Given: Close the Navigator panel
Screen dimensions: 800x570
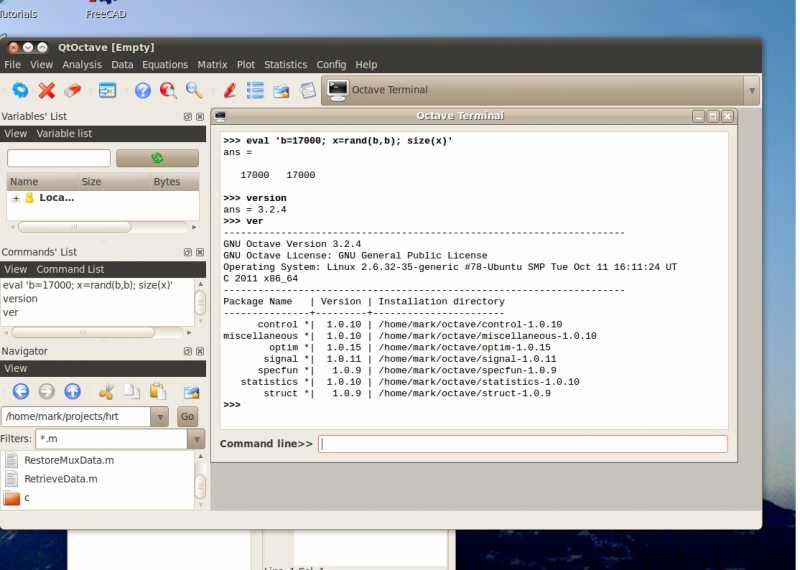Looking at the screenshot, I should [200, 351].
